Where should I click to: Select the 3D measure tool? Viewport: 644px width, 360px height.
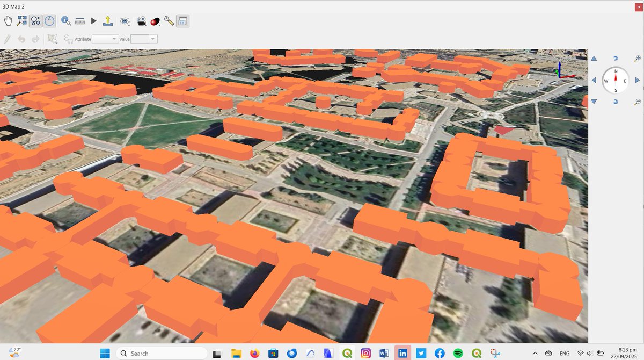click(x=80, y=20)
